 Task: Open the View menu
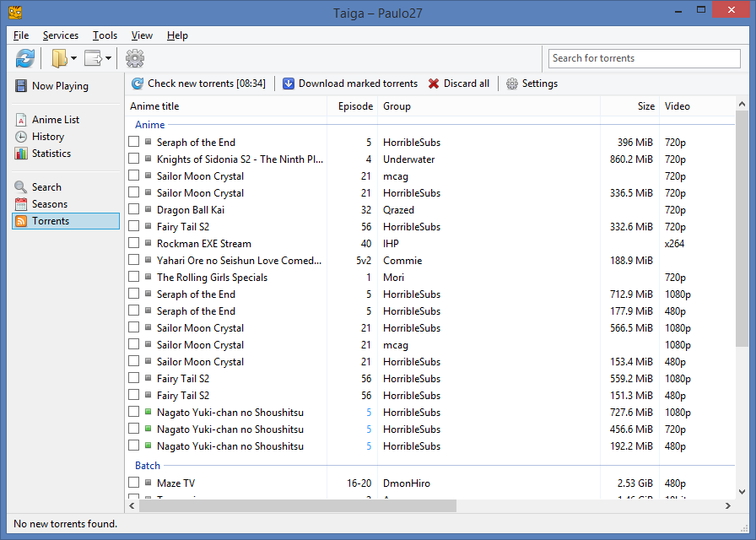(x=142, y=35)
